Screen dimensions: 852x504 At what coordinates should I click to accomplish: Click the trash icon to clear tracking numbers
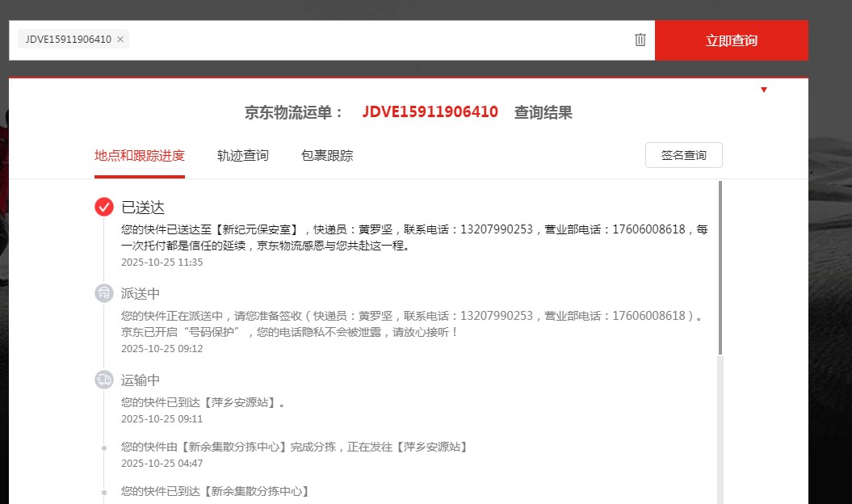(x=640, y=40)
